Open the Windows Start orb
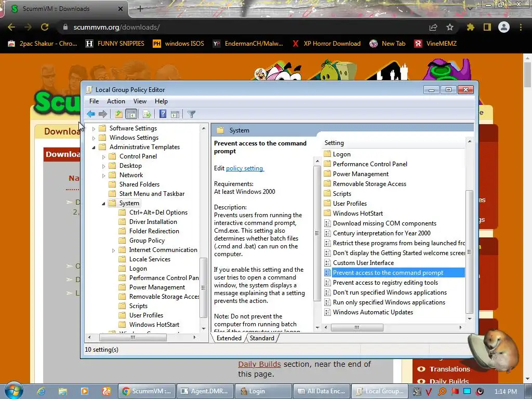 click(x=13, y=391)
